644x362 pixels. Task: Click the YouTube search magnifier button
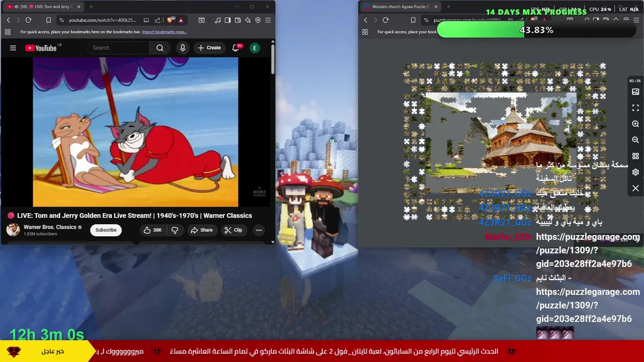pos(160,48)
